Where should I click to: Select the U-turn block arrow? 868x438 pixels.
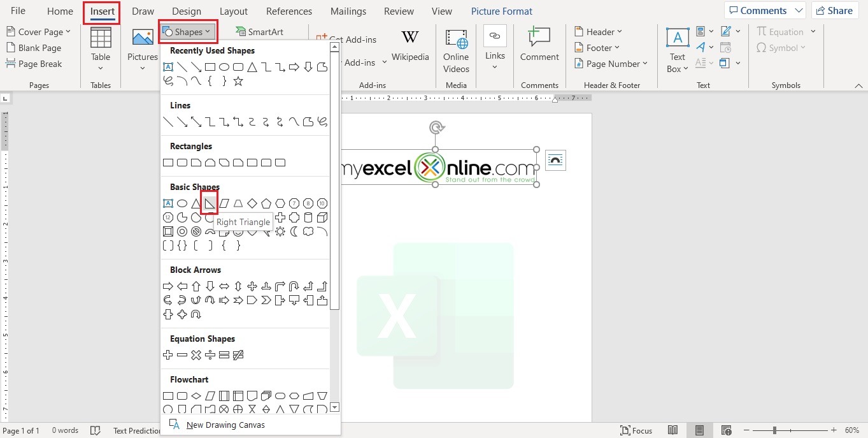(x=294, y=286)
